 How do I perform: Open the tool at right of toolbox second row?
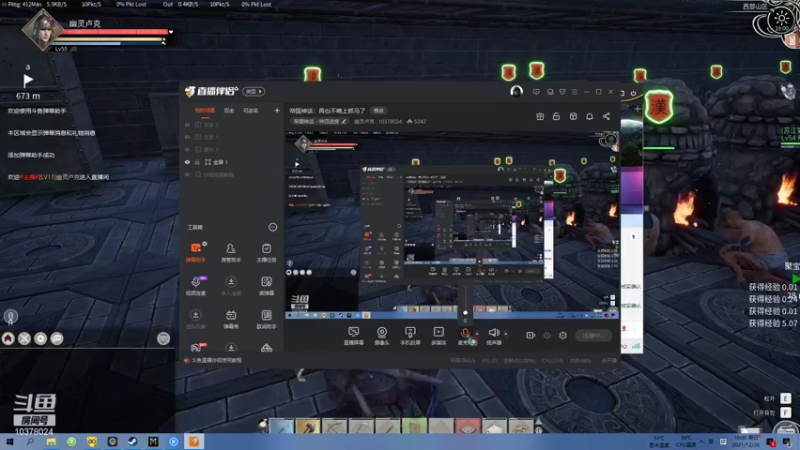pos(266,286)
